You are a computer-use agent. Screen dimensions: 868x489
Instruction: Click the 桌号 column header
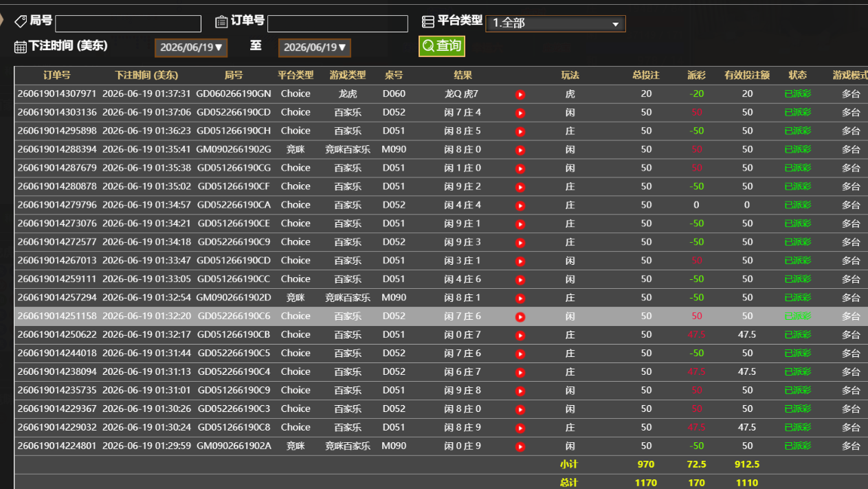pyautogui.click(x=394, y=75)
